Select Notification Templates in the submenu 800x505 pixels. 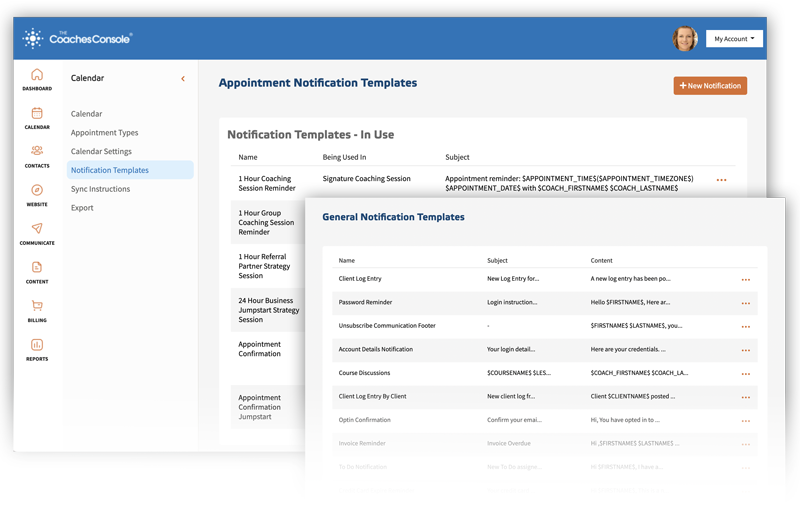point(130,170)
